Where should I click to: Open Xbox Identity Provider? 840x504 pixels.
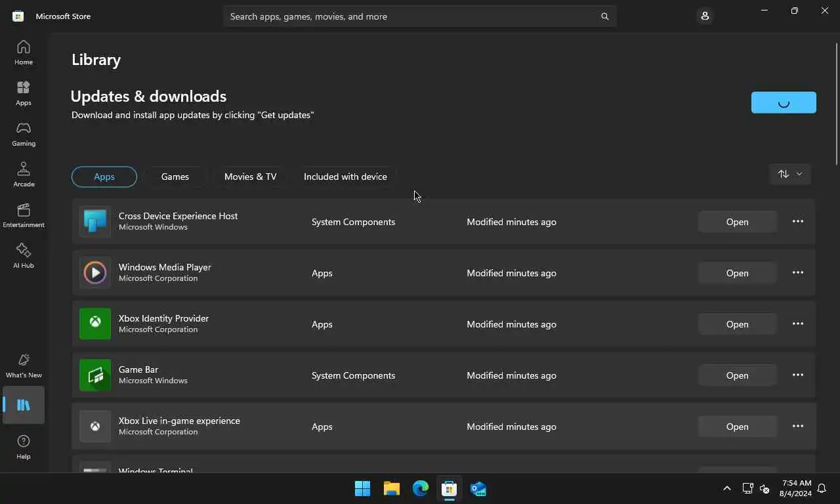(x=738, y=324)
